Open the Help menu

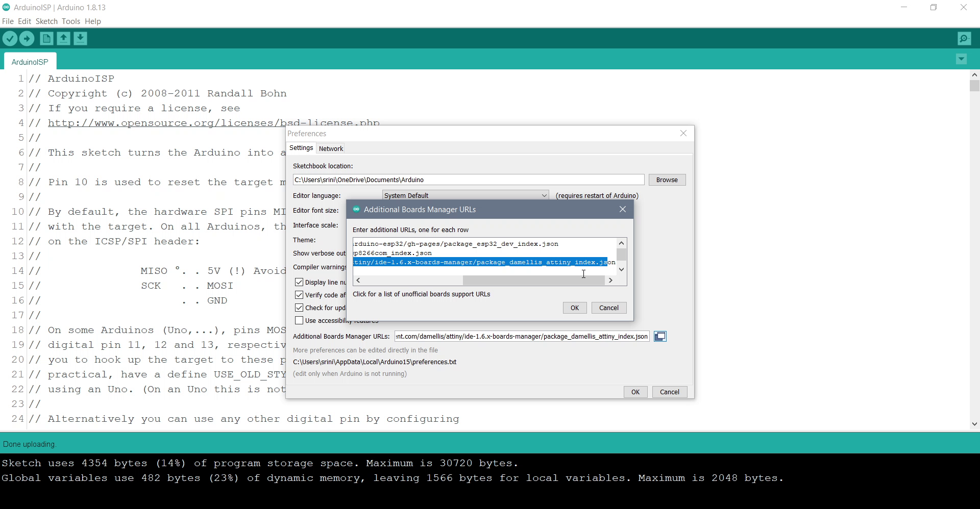[93, 21]
